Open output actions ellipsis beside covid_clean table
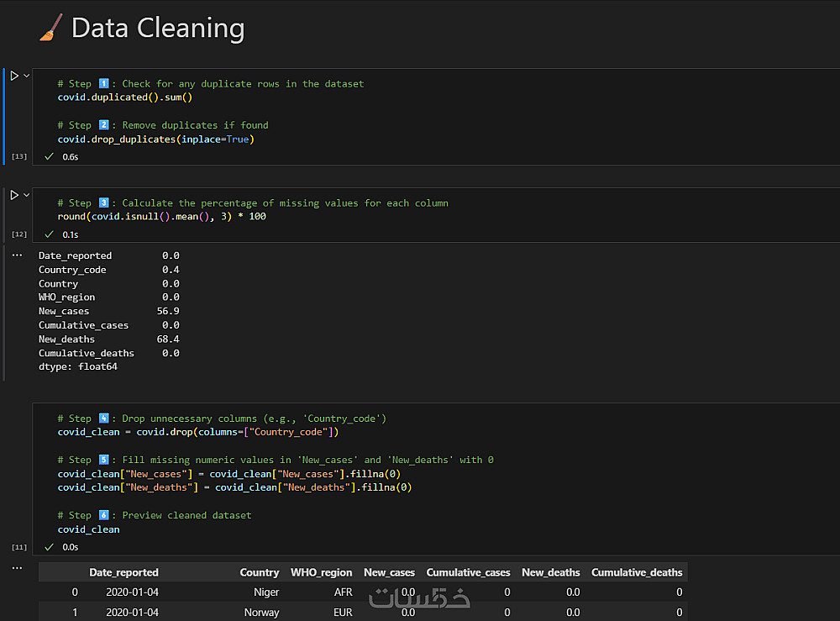Screen dimensions: 840x621 17,569
